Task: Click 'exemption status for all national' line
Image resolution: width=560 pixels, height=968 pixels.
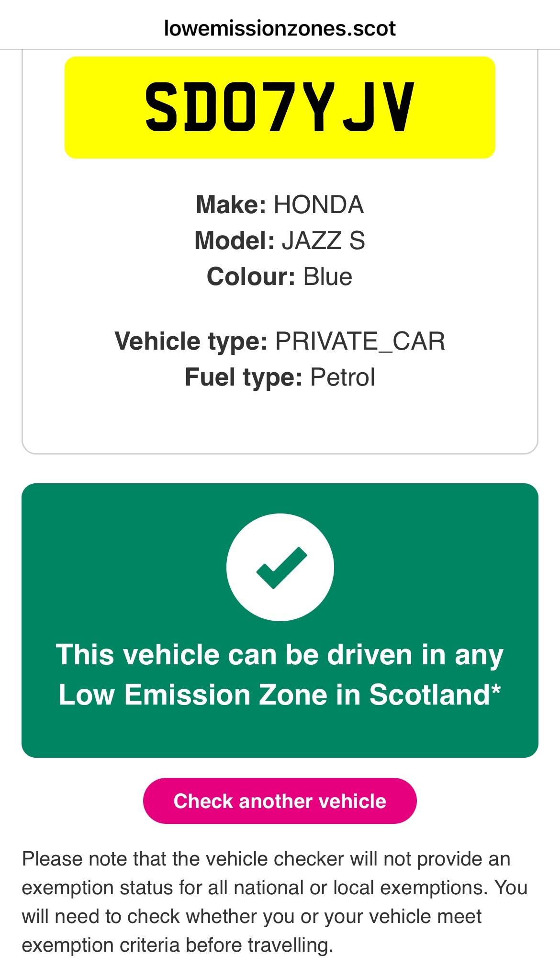Action: 274,888
